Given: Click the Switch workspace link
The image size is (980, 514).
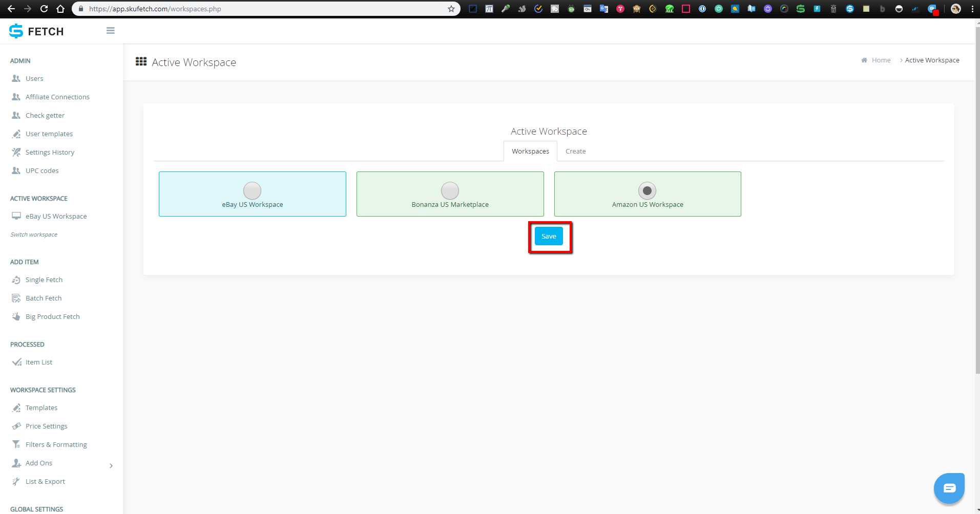Looking at the screenshot, I should pyautogui.click(x=34, y=234).
